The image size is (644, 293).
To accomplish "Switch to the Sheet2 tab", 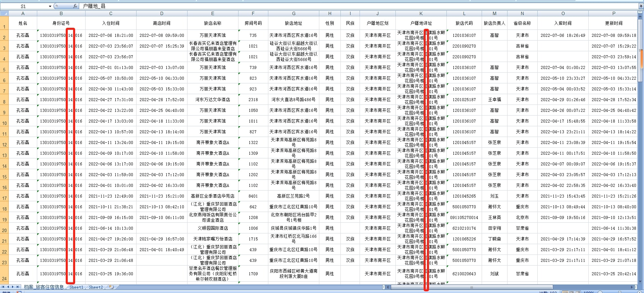I will pyautogui.click(x=96, y=287).
